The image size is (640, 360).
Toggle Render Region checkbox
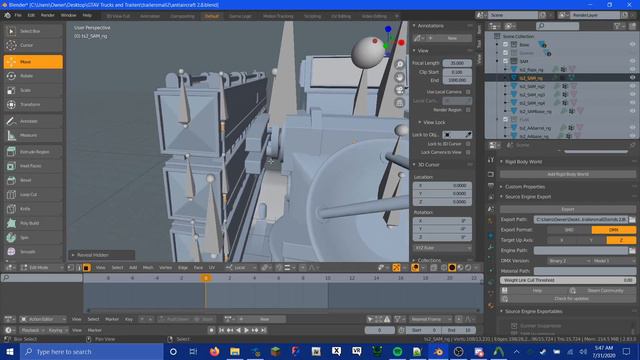[x=468, y=110]
